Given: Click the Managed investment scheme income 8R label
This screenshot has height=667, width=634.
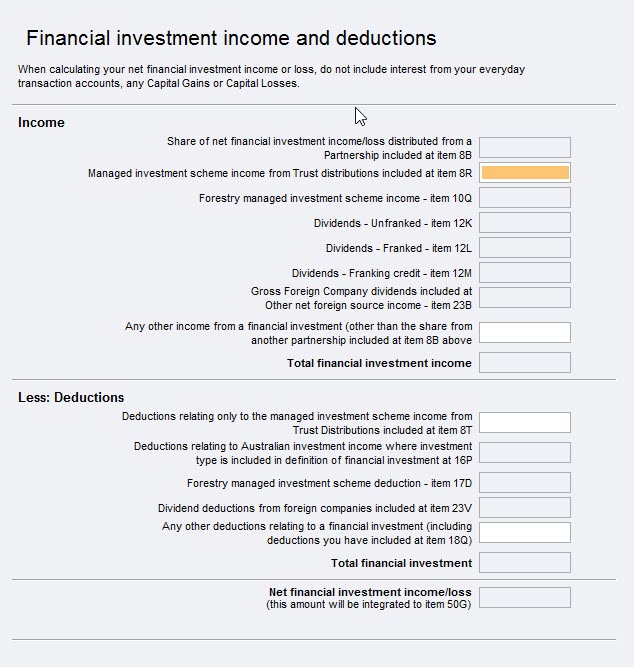Looking at the screenshot, I should click(x=280, y=173).
